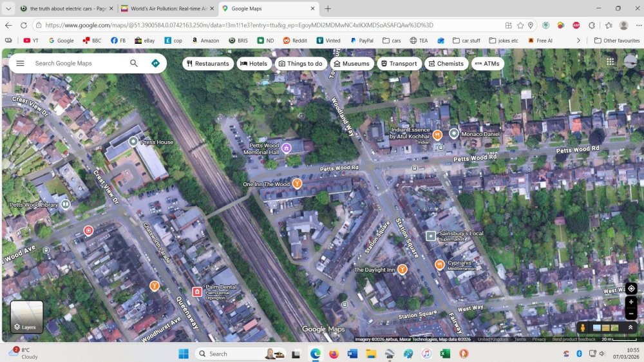Show your location with the target button
The width and height of the screenshot is (644, 362).
pos(631,289)
